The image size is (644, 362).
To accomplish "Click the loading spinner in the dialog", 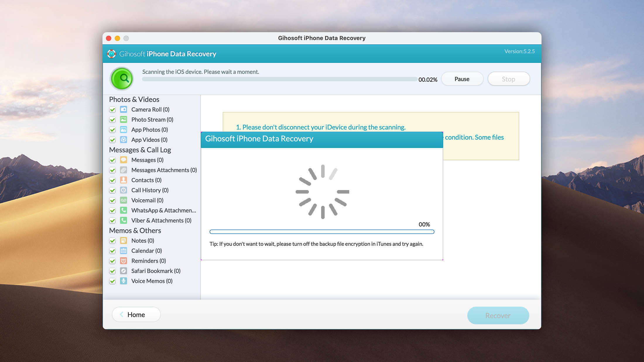I will pos(322,192).
